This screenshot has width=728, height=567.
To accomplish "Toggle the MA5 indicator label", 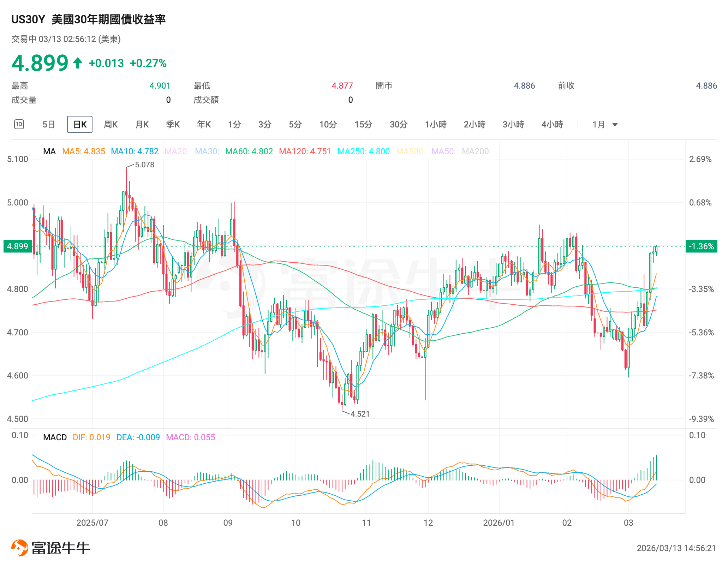I will (x=84, y=151).
